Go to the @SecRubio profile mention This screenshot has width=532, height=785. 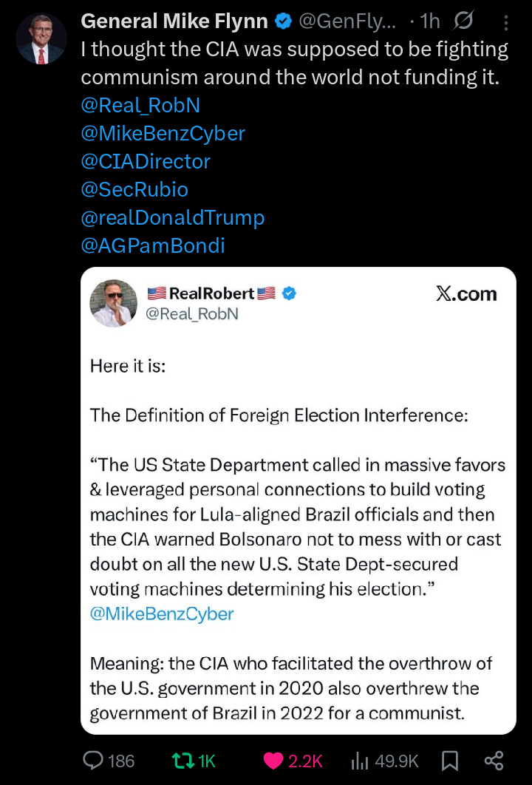pos(134,189)
